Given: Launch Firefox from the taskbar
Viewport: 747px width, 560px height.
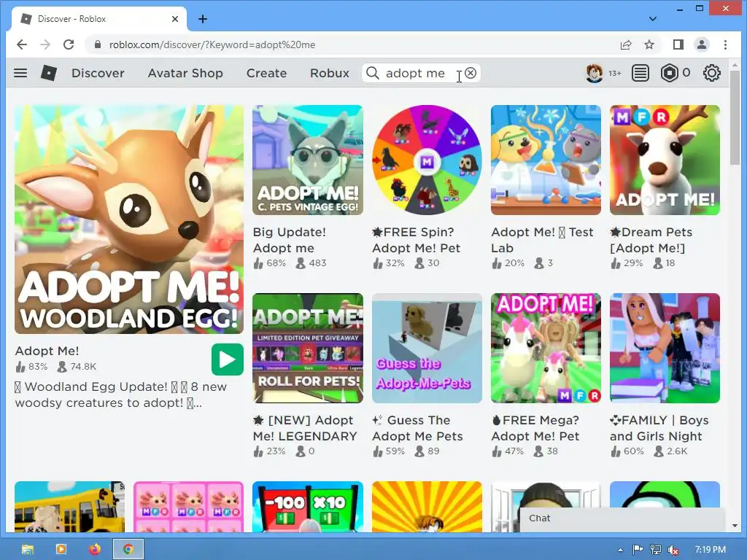Looking at the screenshot, I should click(95, 549).
